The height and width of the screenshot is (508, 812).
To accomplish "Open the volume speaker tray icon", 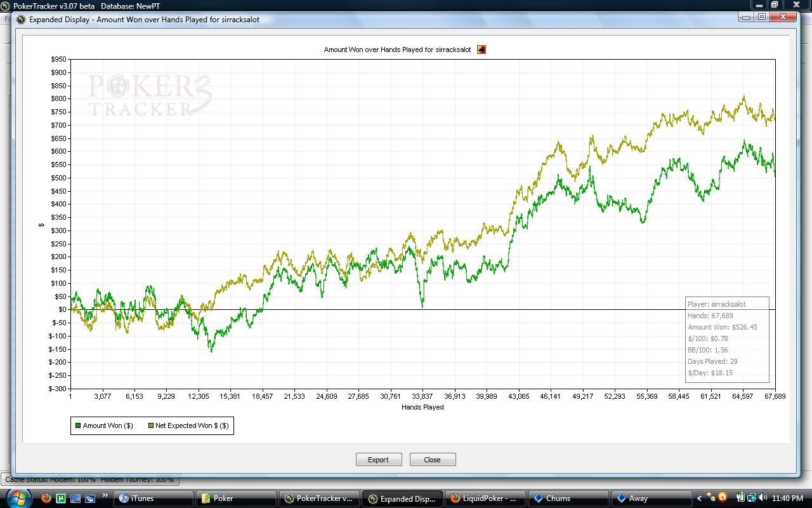I will 763,497.
